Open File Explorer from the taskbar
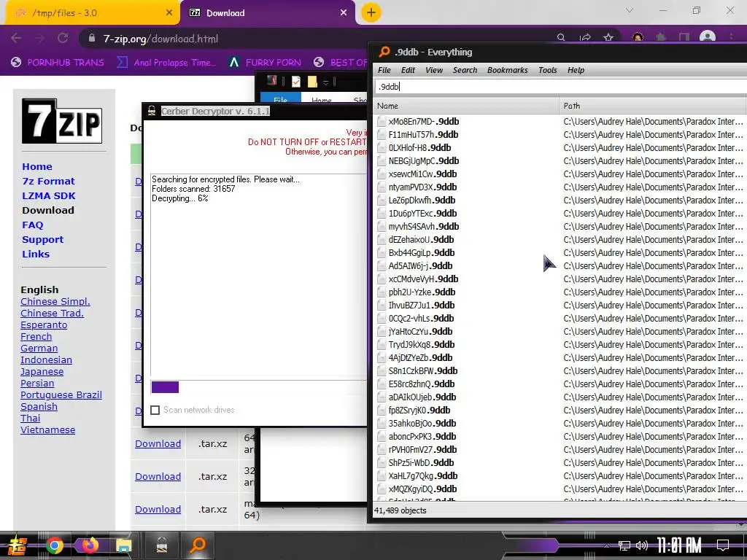Image resolution: width=747 pixels, height=560 pixels. [x=124, y=545]
